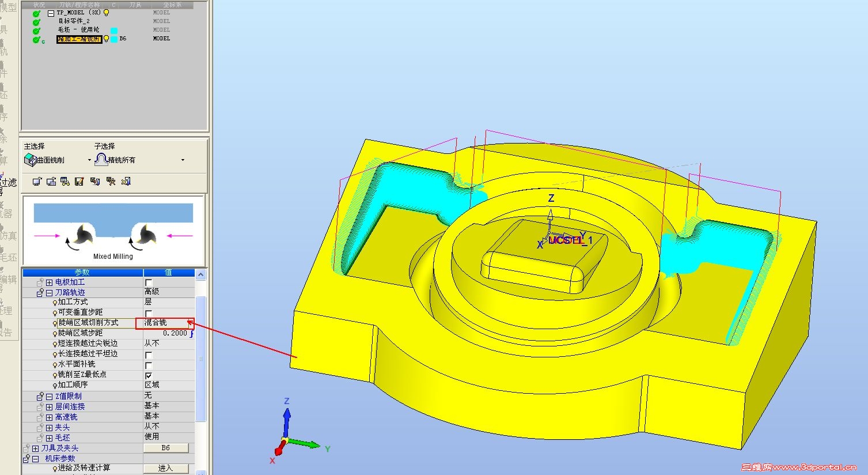
Task: Click the parameter list scrollbar thumb
Action: 200,359
